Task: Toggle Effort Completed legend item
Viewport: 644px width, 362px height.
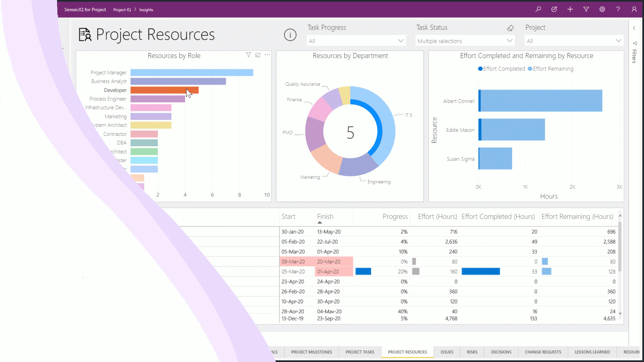Action: (501, 69)
